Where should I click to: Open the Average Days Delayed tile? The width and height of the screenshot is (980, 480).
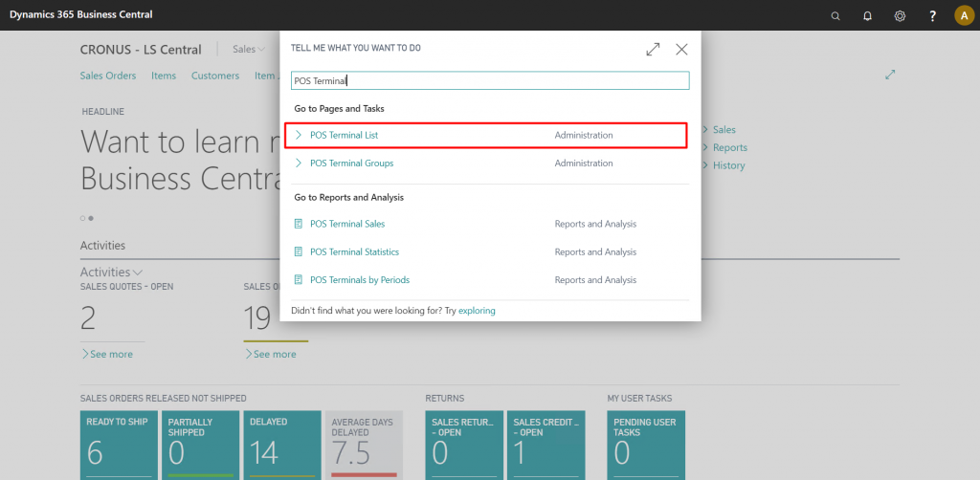tap(364, 445)
